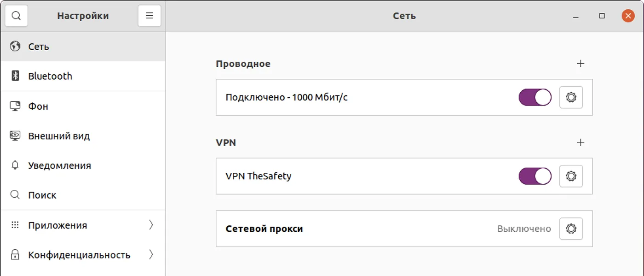The height and width of the screenshot is (276, 644).
Task: Expand the Приложения section chevron
Action: (152, 225)
